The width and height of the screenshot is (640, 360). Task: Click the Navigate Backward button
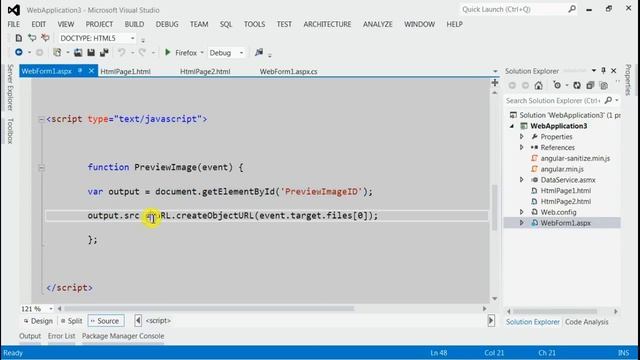[18, 52]
